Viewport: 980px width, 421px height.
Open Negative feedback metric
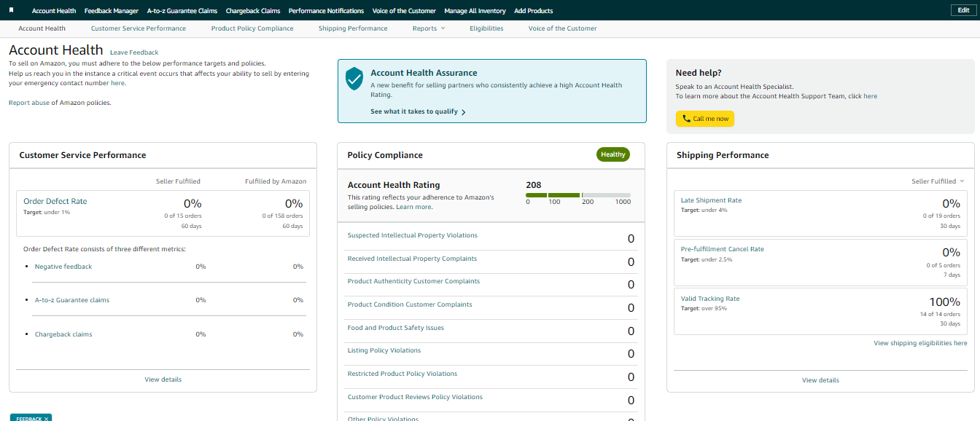(x=63, y=267)
